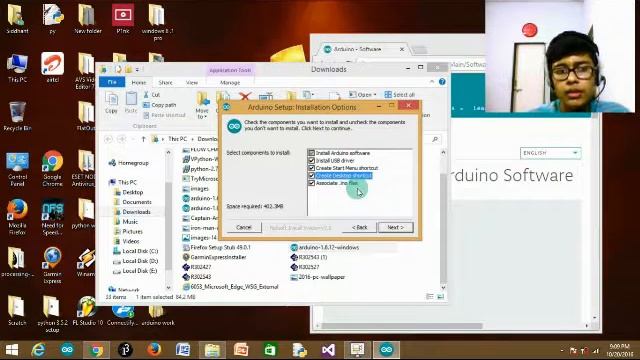Open Local Disk (D:) in navigation pane

tap(136, 261)
